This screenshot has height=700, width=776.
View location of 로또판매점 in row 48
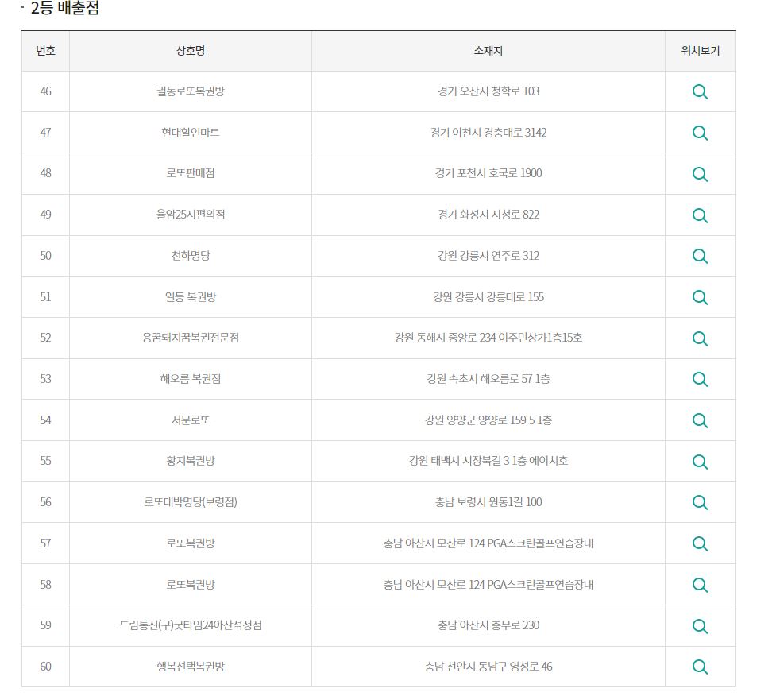[x=700, y=174]
